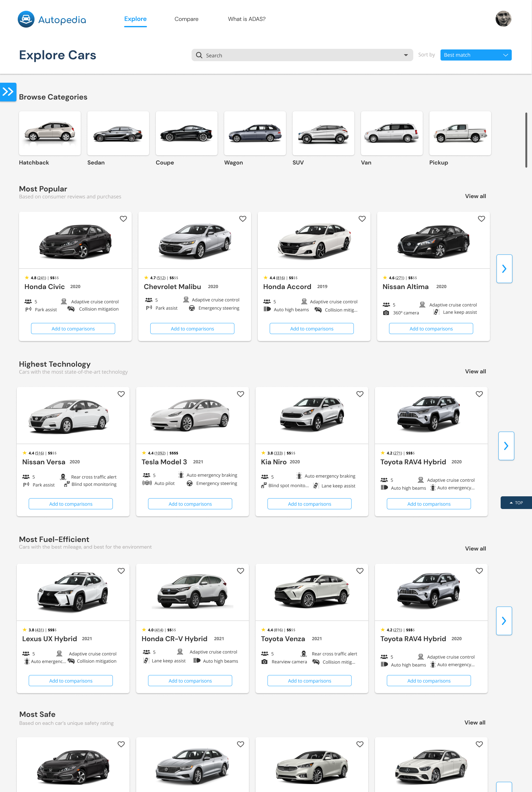
Task: Click Nissan Altima 360° camera icon
Action: pos(386,313)
